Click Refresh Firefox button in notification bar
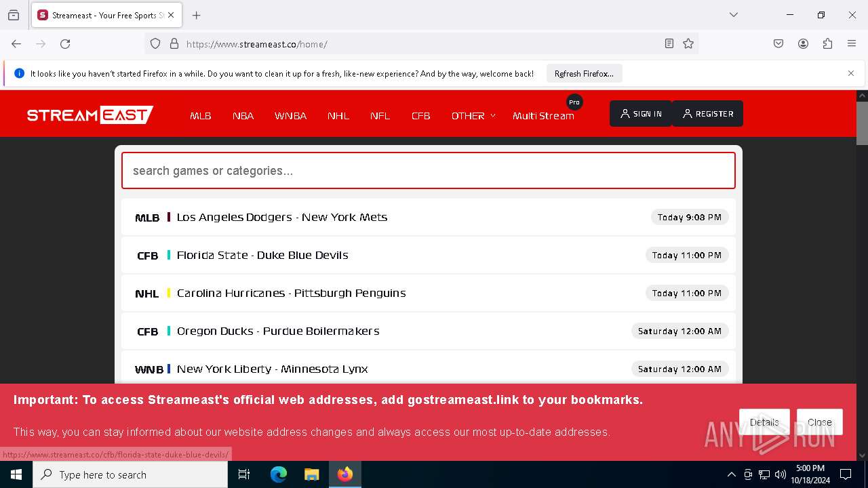Screen dimensions: 868x488 pos(584,74)
